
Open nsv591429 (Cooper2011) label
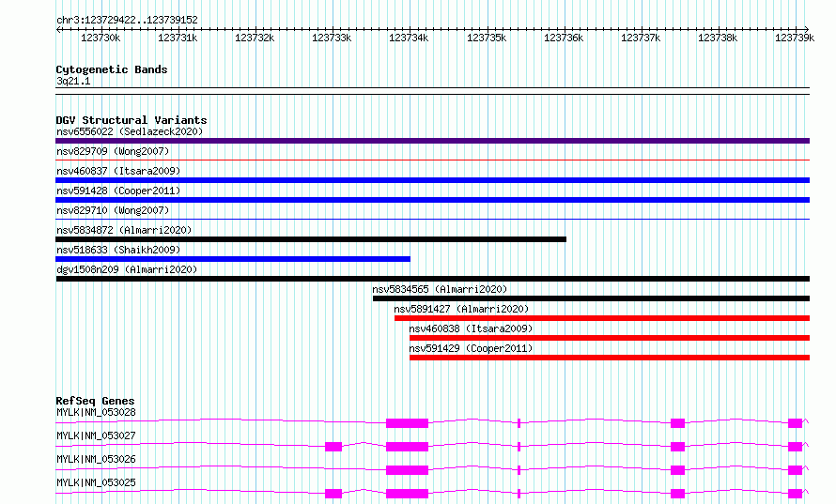pyautogui.click(x=471, y=348)
